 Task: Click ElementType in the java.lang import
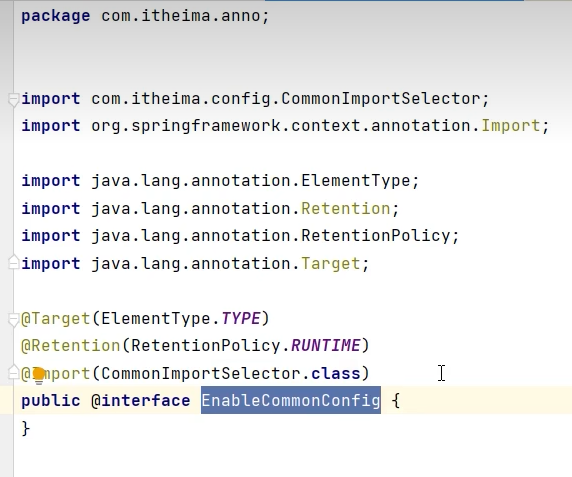tap(356, 181)
